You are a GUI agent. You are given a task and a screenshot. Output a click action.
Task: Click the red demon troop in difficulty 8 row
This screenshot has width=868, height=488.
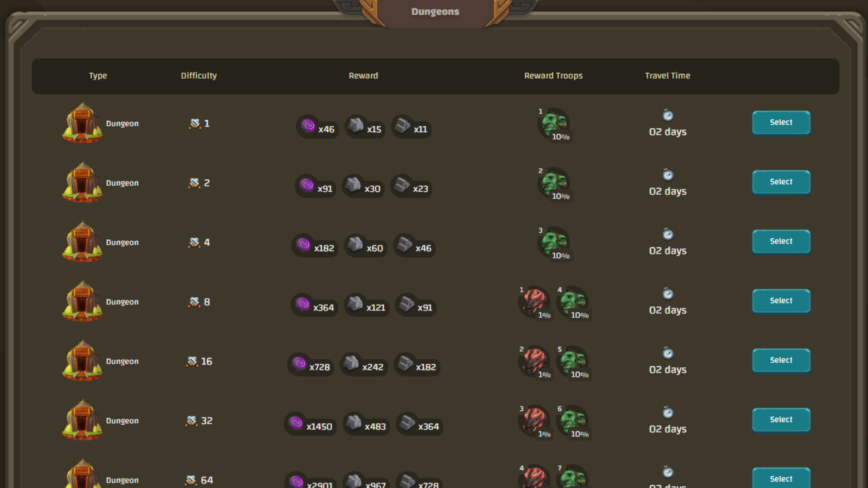(x=534, y=301)
